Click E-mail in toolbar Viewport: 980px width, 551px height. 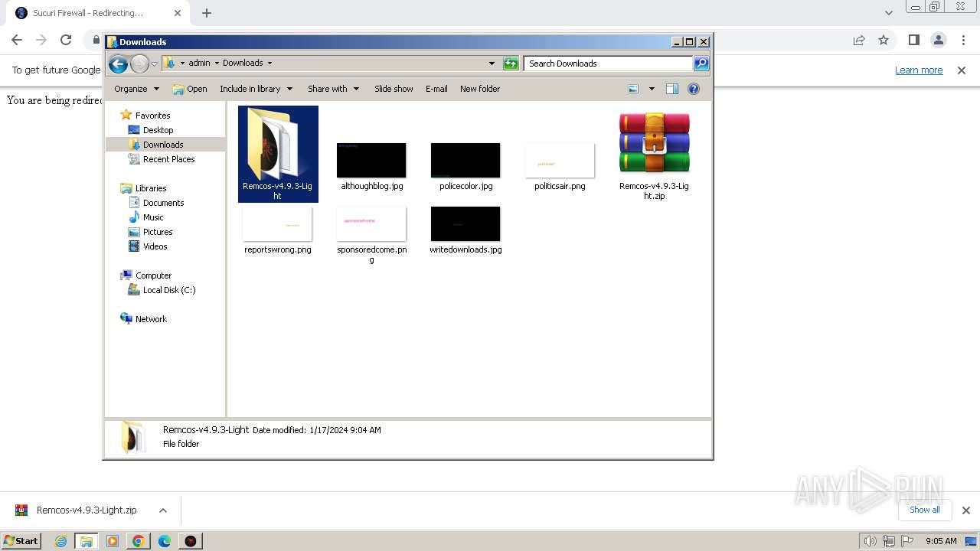436,89
